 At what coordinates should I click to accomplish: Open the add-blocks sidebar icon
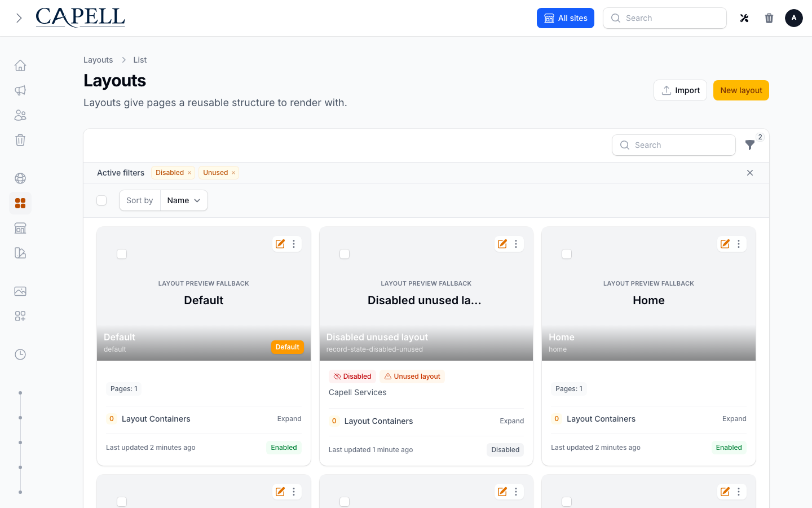point(20,316)
